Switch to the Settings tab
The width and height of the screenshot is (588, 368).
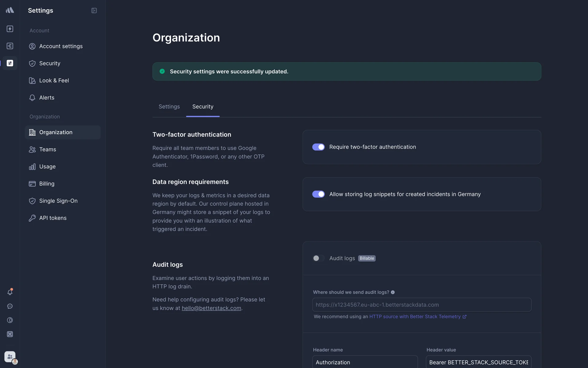pyautogui.click(x=169, y=107)
